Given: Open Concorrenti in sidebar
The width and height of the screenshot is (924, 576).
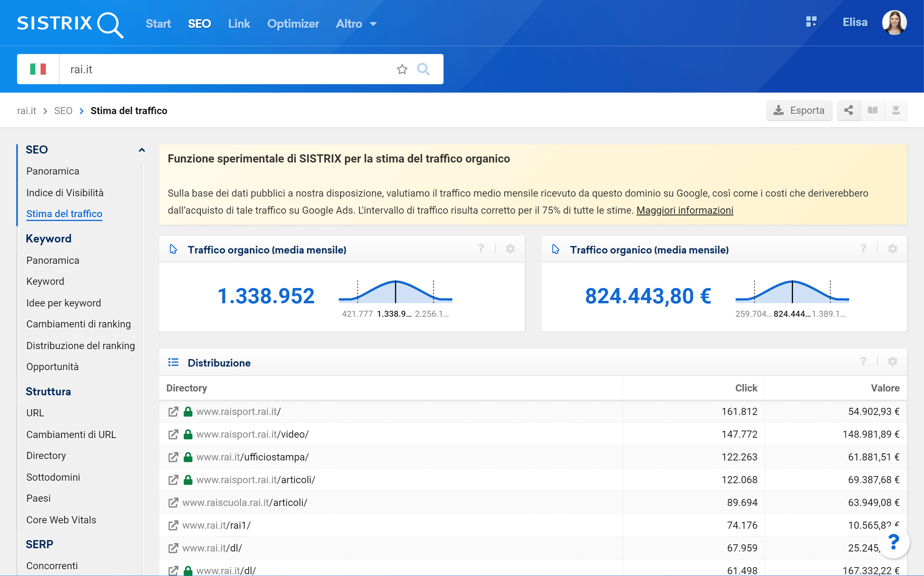Looking at the screenshot, I should [52, 566].
